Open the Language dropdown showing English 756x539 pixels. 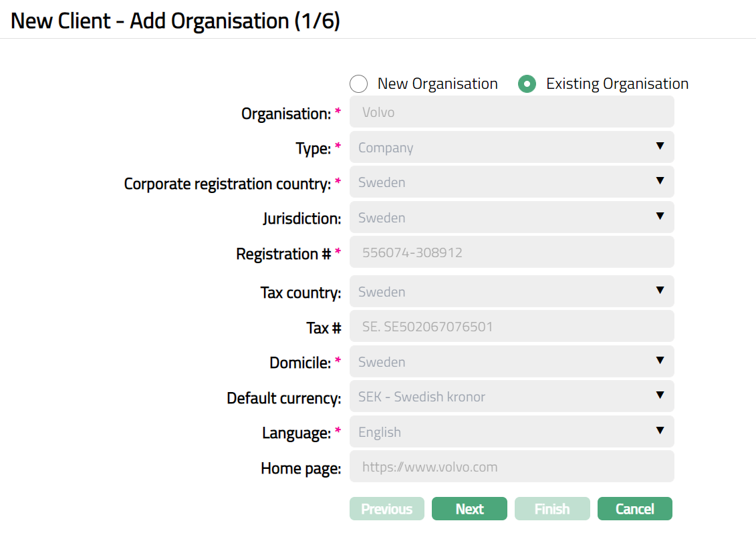tap(511, 432)
